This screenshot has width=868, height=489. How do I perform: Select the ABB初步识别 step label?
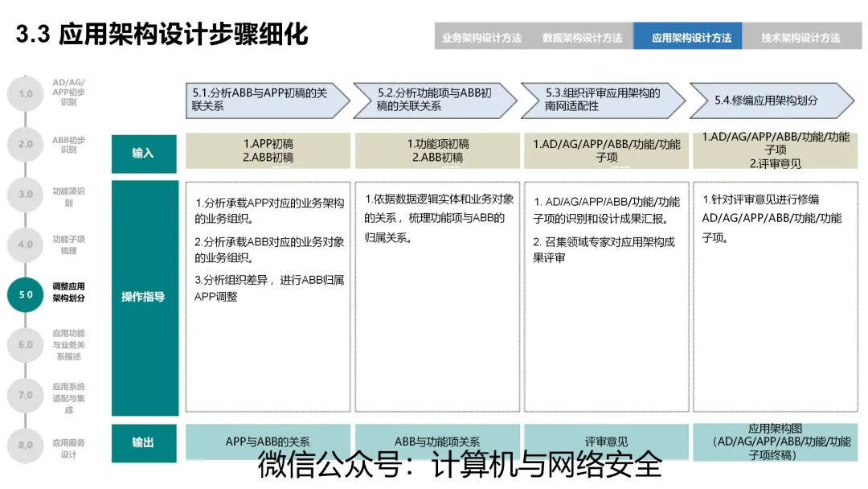click(68, 145)
